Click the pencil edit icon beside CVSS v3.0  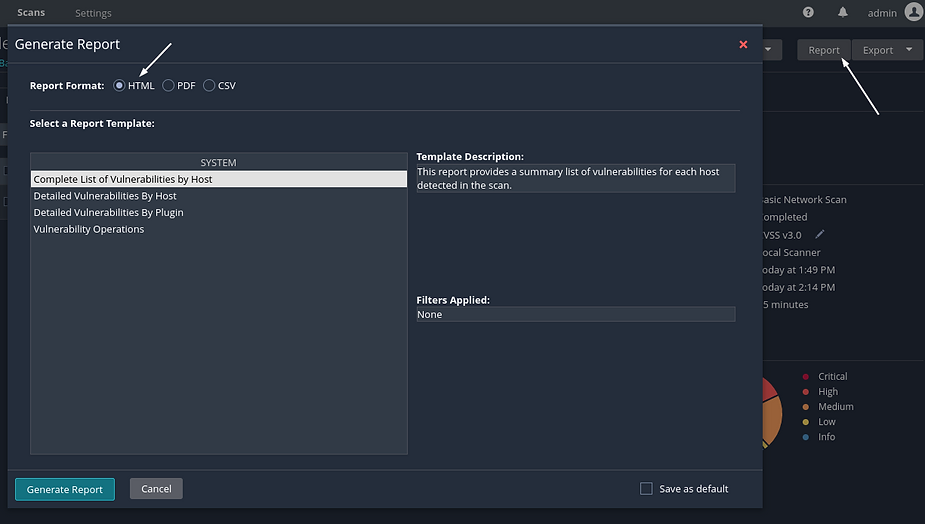819,235
